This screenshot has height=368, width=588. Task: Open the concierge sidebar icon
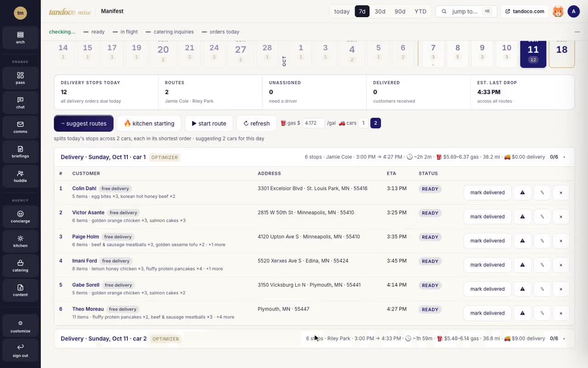point(20,217)
